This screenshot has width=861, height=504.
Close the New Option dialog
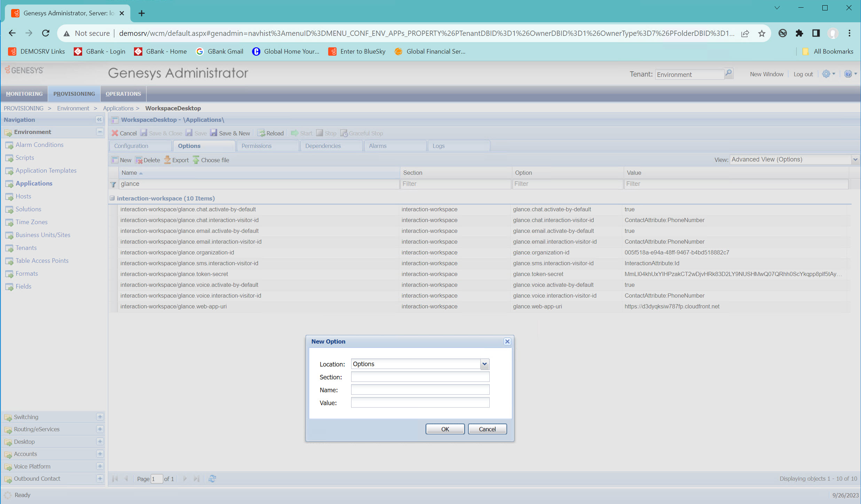pos(507,341)
